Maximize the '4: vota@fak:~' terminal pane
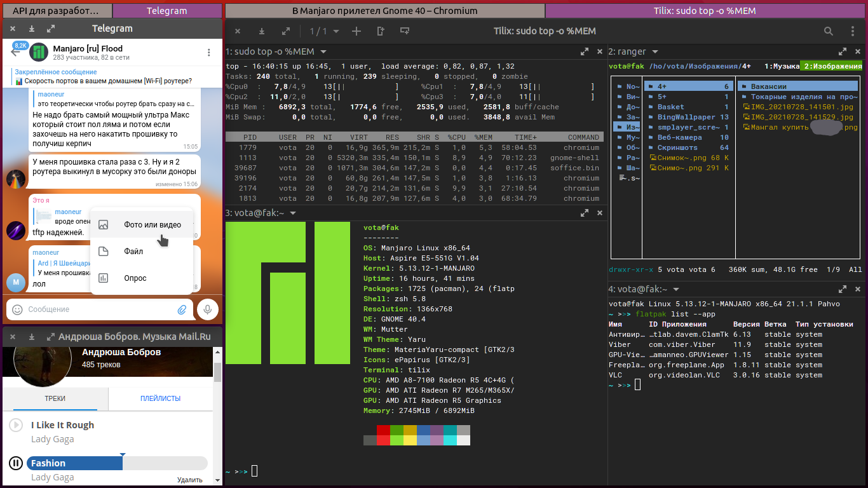The width and height of the screenshot is (868, 488). [x=843, y=289]
